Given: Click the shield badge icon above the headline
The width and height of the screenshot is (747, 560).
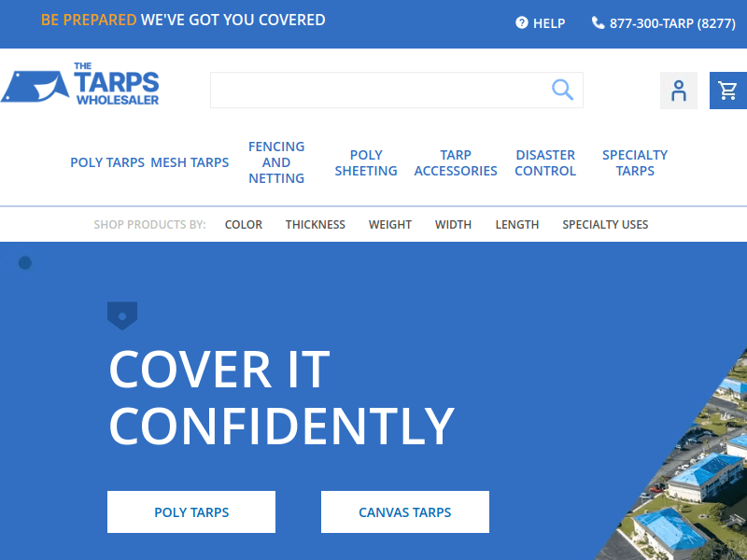Looking at the screenshot, I should pos(121,315).
